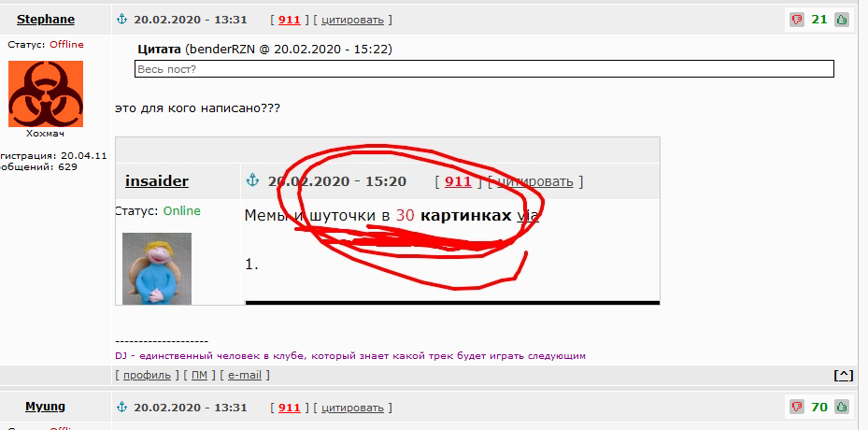Downvote Myung's post with thumbs-down icon
The width and height of the screenshot is (868, 430).
pos(797,408)
